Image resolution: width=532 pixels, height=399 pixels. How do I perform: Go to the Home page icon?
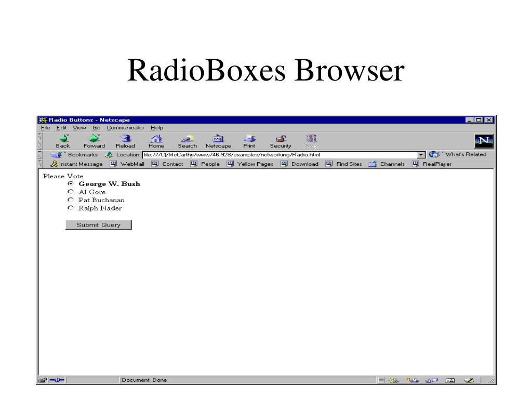click(x=156, y=138)
